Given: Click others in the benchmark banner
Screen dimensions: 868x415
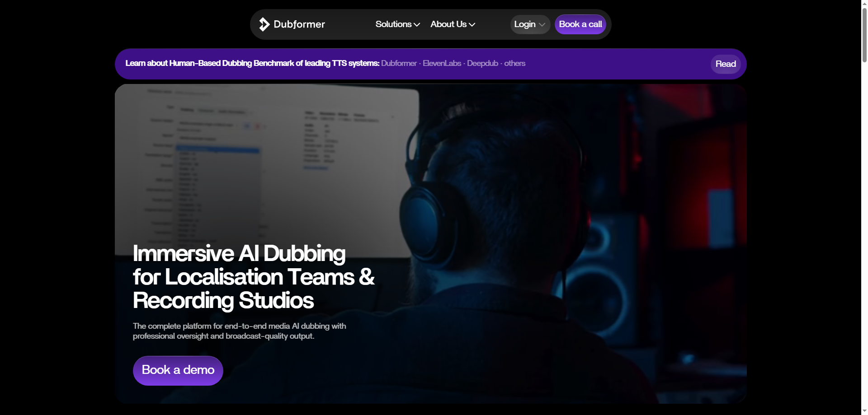Looking at the screenshot, I should [x=514, y=63].
